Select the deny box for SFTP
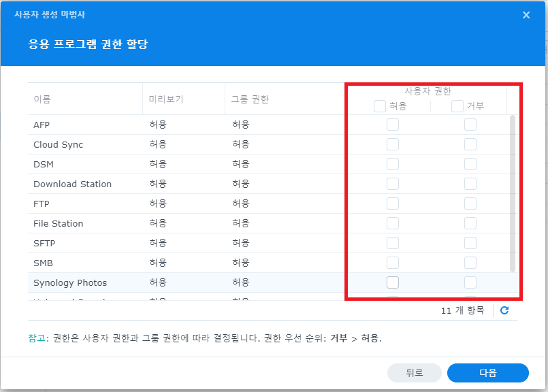The height and width of the screenshot is (392, 548). 470,243
